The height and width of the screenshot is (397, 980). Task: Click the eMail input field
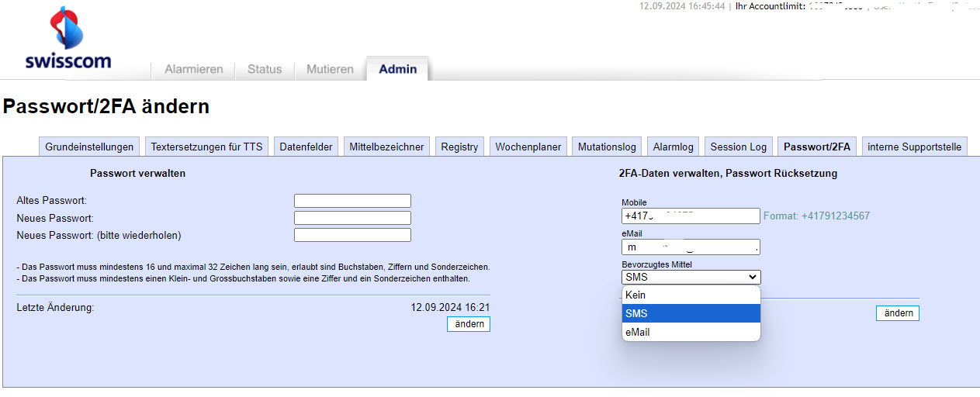click(691, 247)
